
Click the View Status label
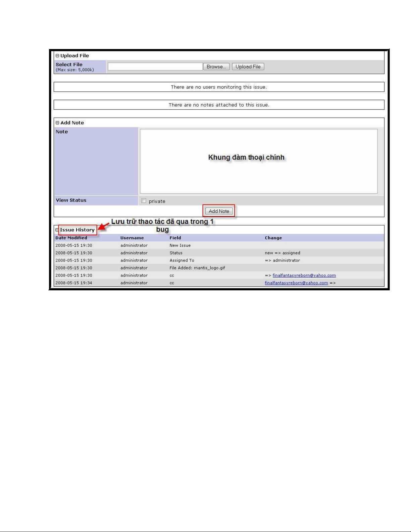pyautogui.click(x=71, y=200)
